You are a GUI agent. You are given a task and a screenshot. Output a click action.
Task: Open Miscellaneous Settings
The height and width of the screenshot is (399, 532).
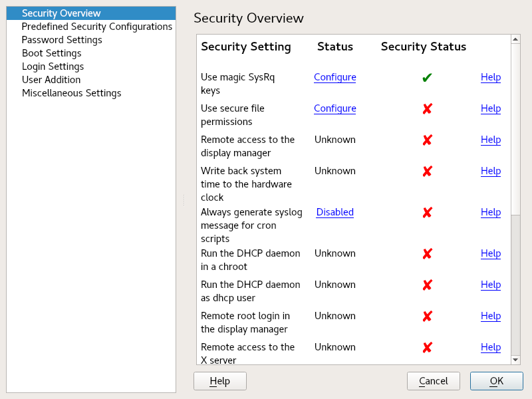[71, 93]
